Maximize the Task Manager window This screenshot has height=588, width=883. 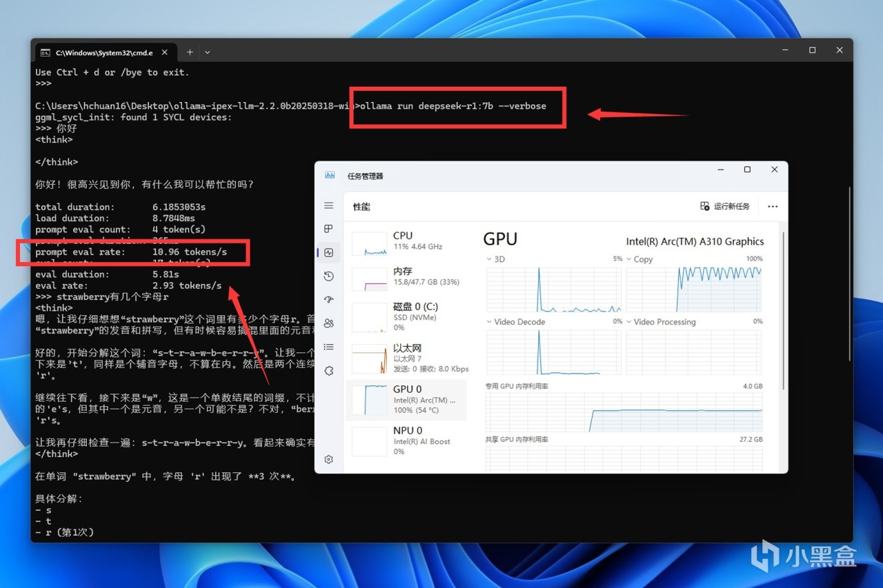(747, 170)
